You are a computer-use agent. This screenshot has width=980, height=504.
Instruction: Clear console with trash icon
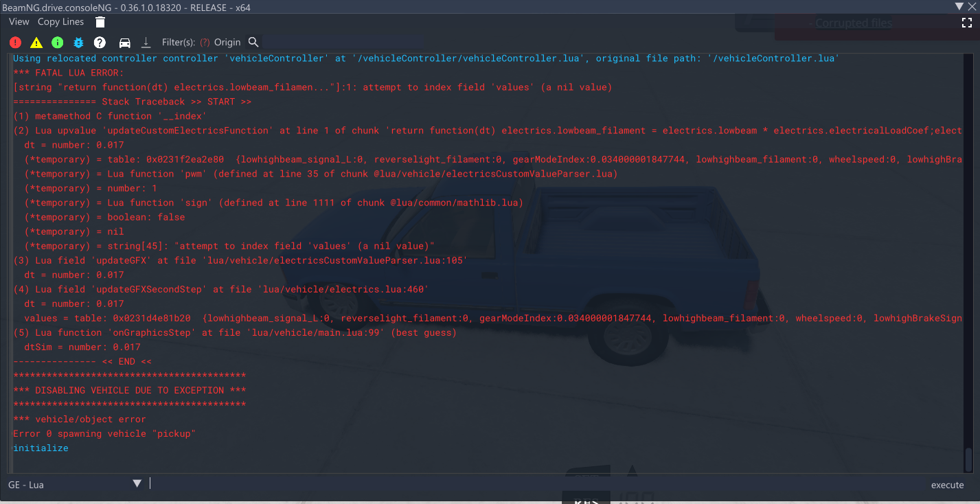pyautogui.click(x=100, y=22)
